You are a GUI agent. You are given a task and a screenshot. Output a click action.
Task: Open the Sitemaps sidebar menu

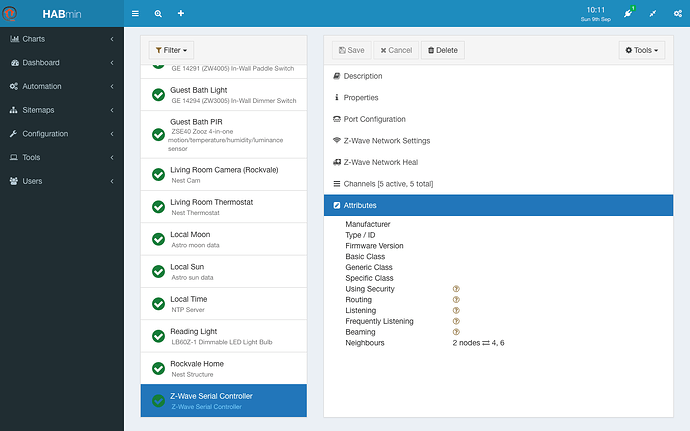(62, 110)
